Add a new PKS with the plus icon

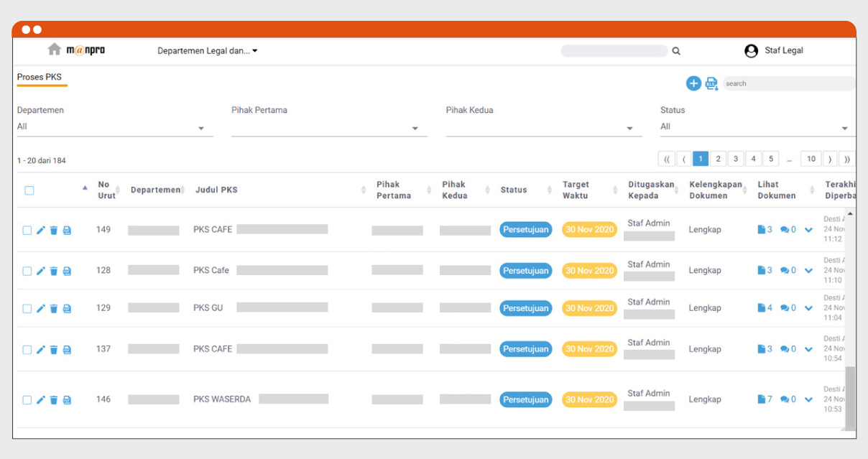(x=693, y=83)
